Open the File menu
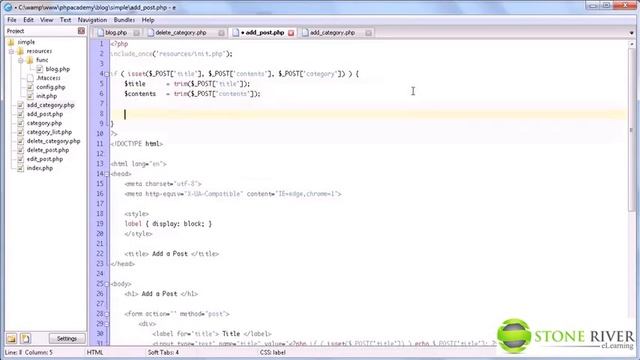Image resolution: width=640 pixels, height=360 pixels. [12, 20]
